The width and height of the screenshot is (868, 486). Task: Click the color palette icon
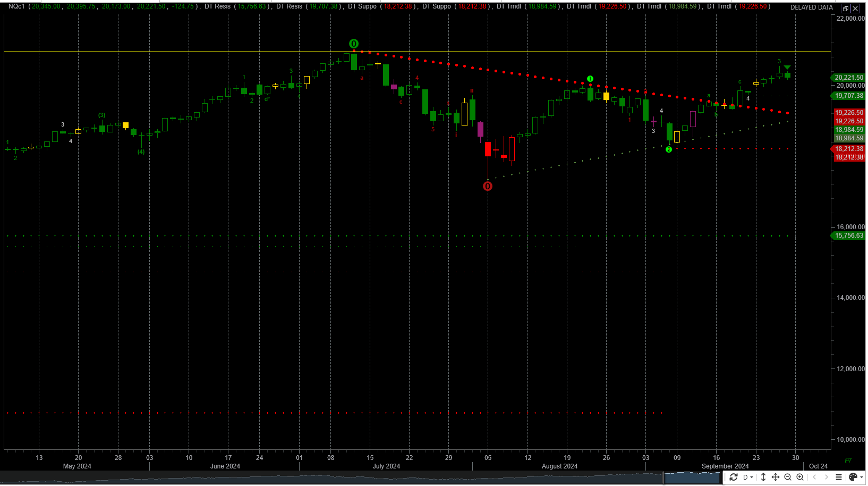(x=853, y=477)
